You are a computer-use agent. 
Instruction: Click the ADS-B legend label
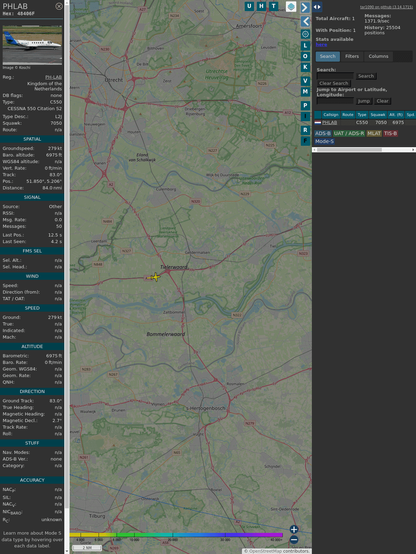click(323, 133)
